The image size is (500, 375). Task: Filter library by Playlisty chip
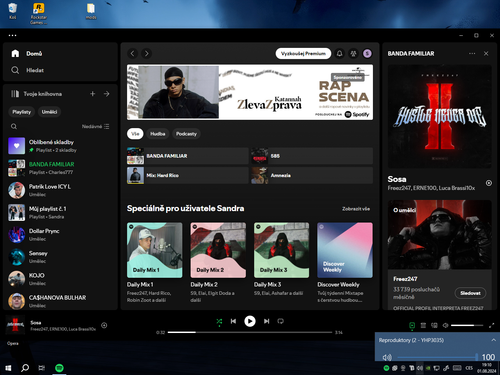22,112
